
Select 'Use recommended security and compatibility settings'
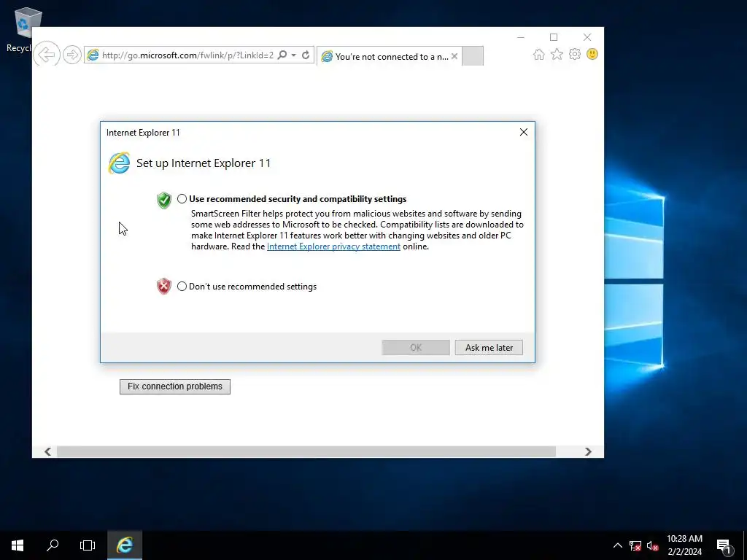[182, 198]
